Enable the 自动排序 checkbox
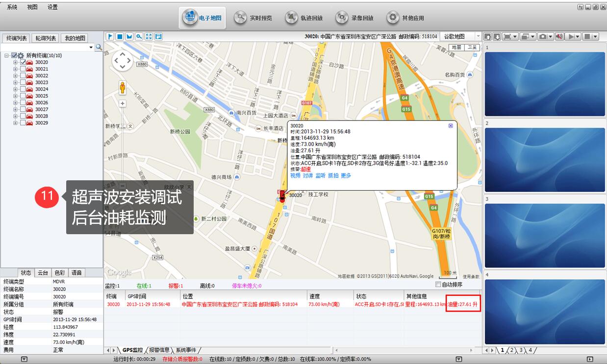 (x=438, y=285)
